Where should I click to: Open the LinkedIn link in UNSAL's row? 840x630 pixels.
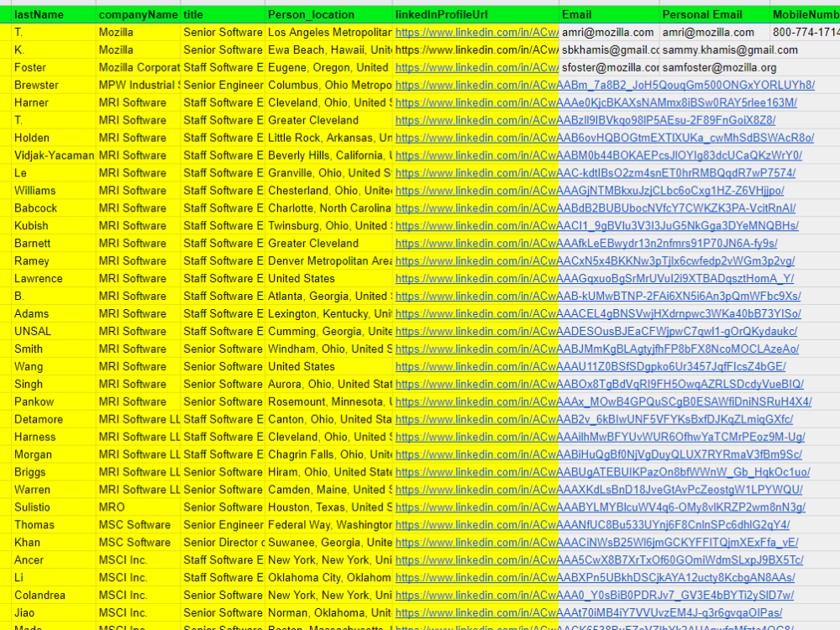[596, 332]
